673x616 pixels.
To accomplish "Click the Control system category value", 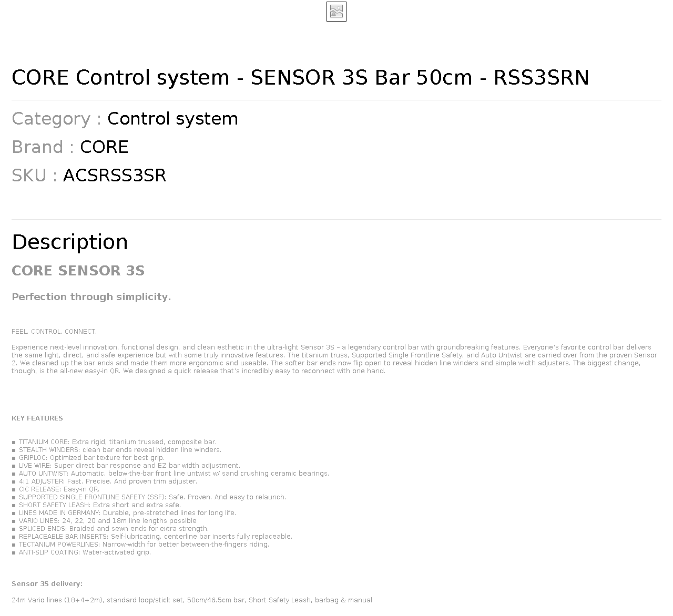I will click(172, 119).
